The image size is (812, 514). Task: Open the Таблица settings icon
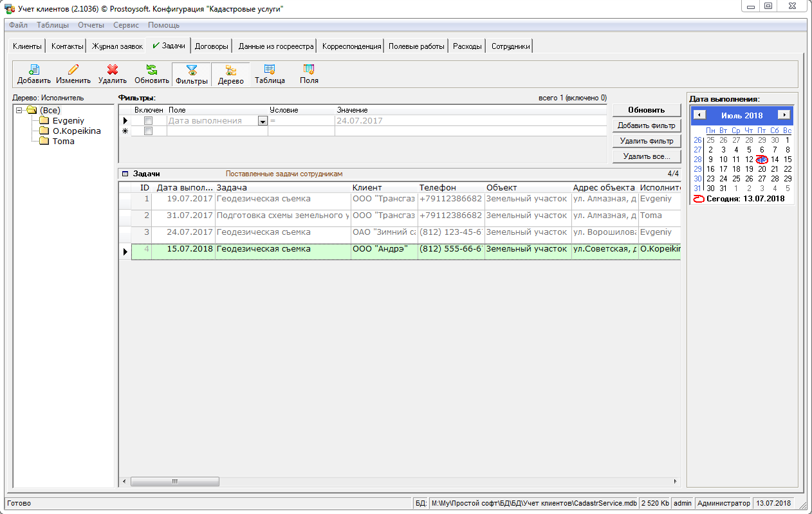(x=270, y=70)
